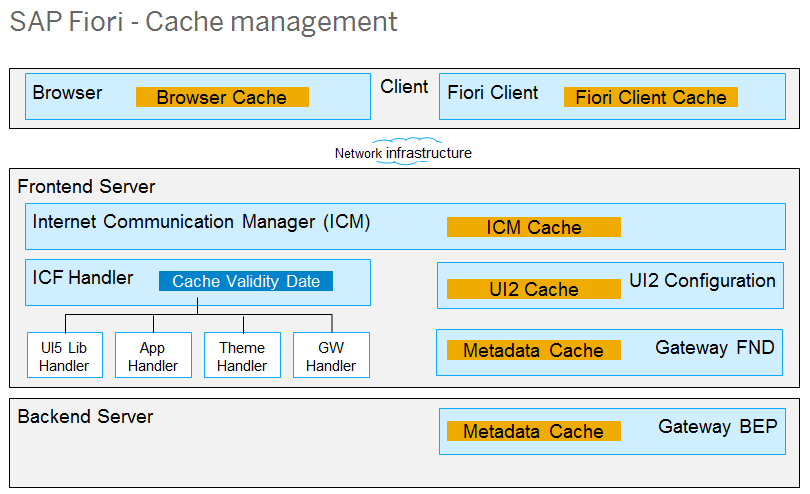Select the UI2 Cache orange box
Image resolution: width=810 pixels, height=494 pixels.
tap(534, 289)
